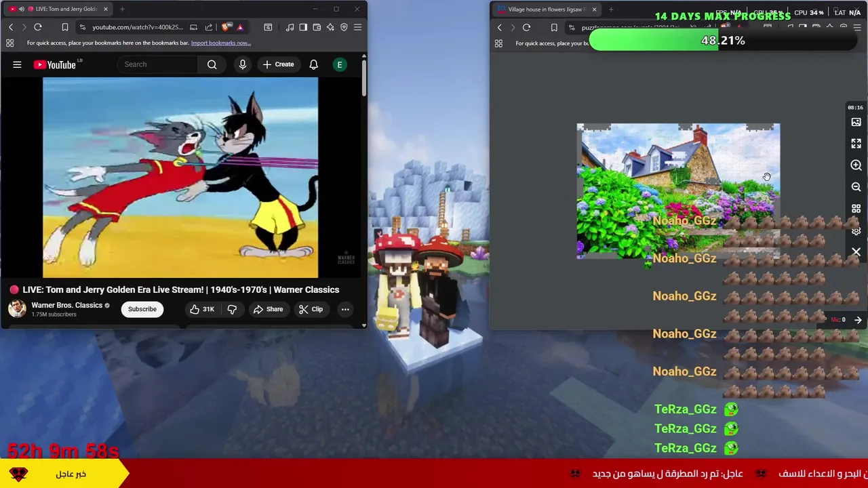868x488 pixels.
Task: Toggle puzzle fullscreen expand icon
Action: pos(856,144)
